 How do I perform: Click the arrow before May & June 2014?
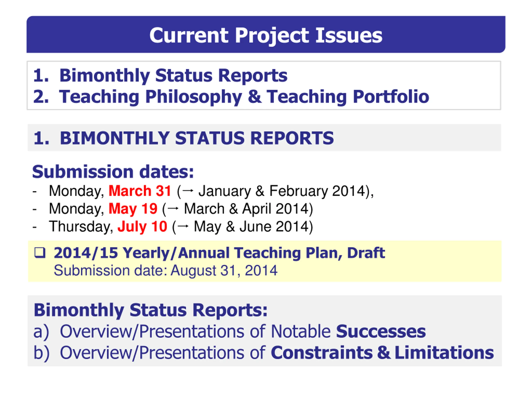pyautogui.click(x=183, y=227)
